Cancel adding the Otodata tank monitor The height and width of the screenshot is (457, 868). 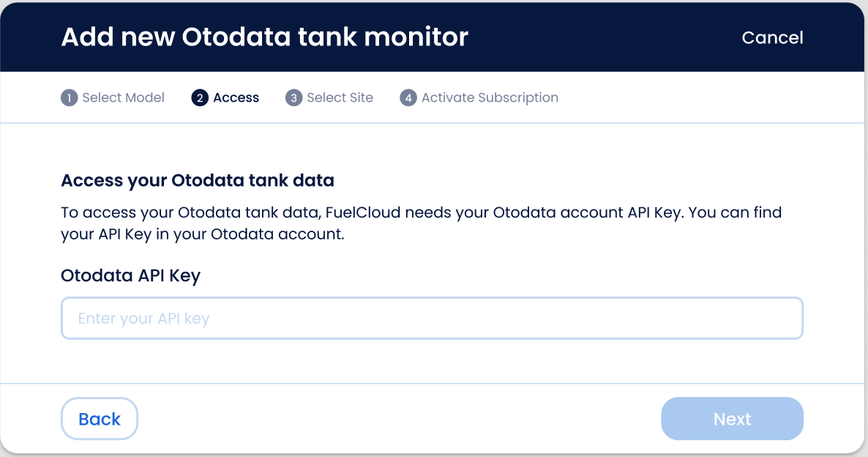(772, 37)
